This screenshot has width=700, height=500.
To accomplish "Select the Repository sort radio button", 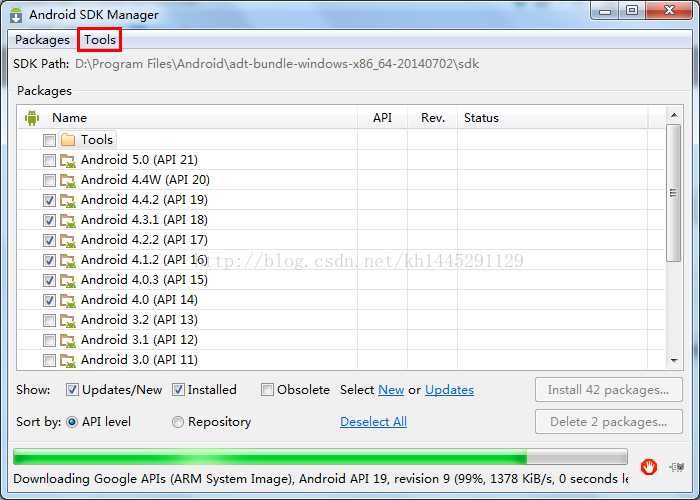I will pyautogui.click(x=178, y=422).
